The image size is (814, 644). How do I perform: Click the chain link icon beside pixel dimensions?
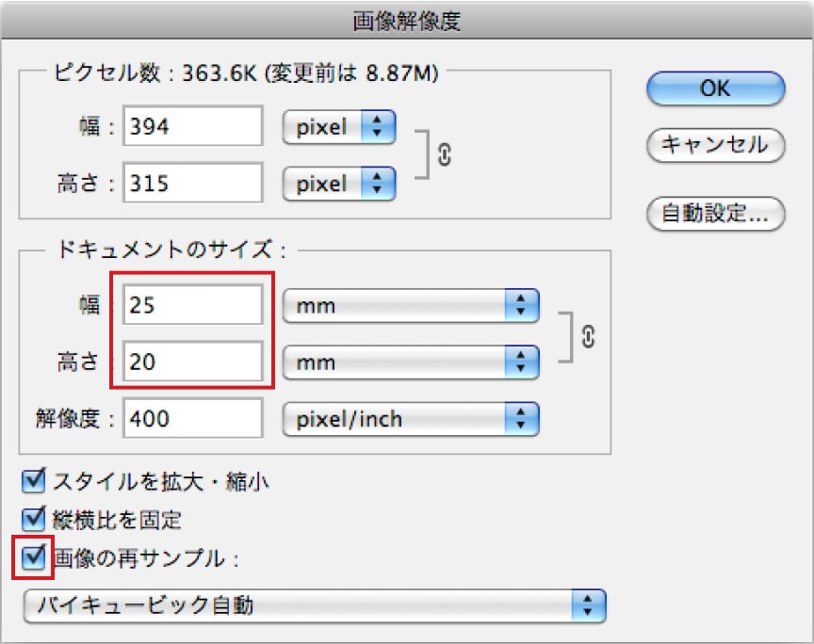[445, 154]
